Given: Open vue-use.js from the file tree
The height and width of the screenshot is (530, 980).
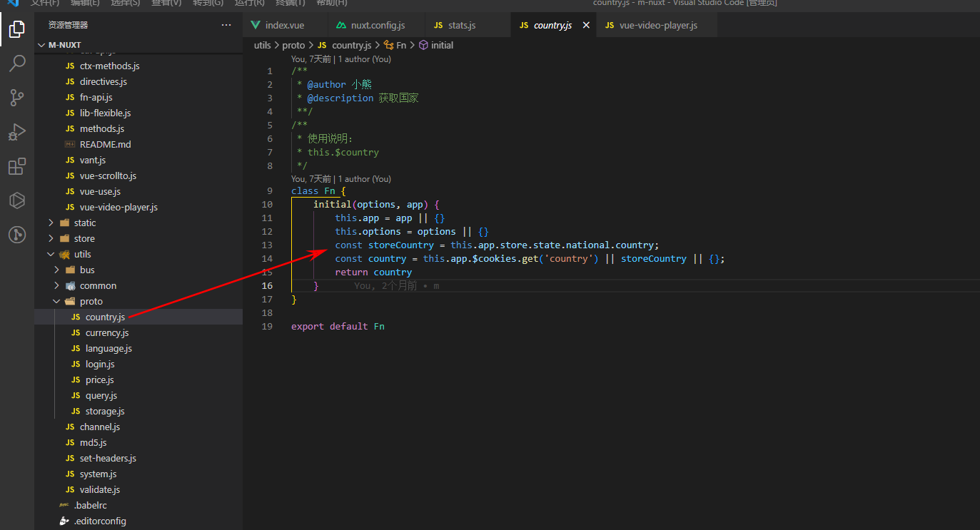Looking at the screenshot, I should click(x=100, y=191).
